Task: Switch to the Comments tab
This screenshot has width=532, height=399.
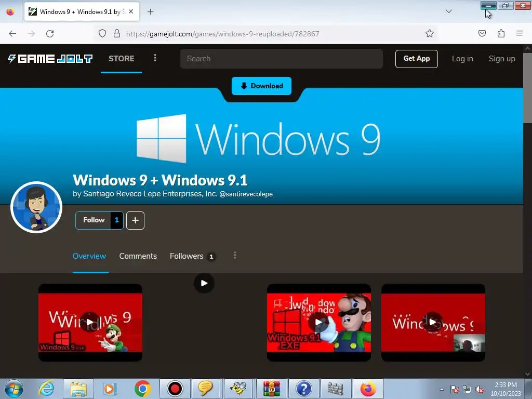Action: click(138, 256)
